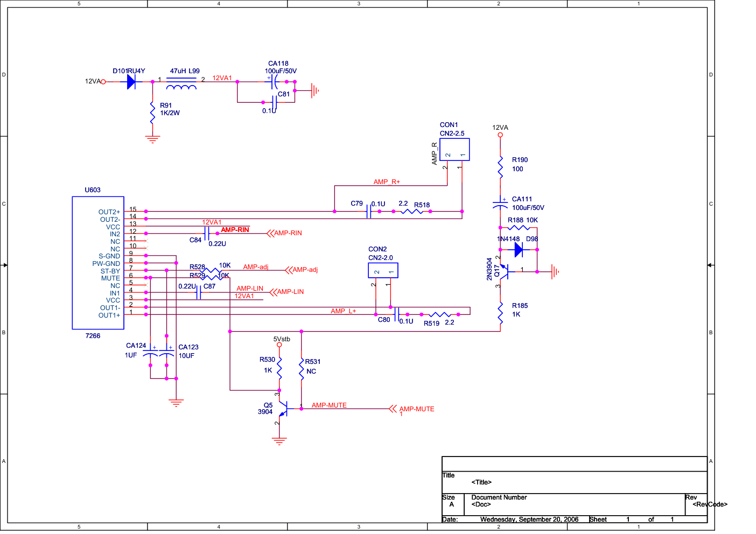Select the 7266 part value text
756x534 pixels.
click(93, 336)
